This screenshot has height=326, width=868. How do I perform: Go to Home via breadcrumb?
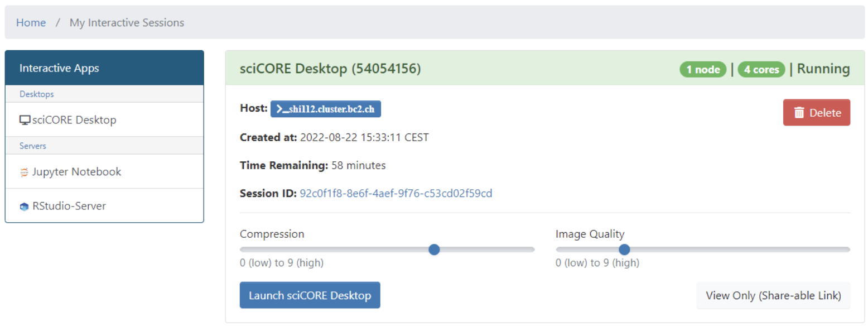coord(31,23)
